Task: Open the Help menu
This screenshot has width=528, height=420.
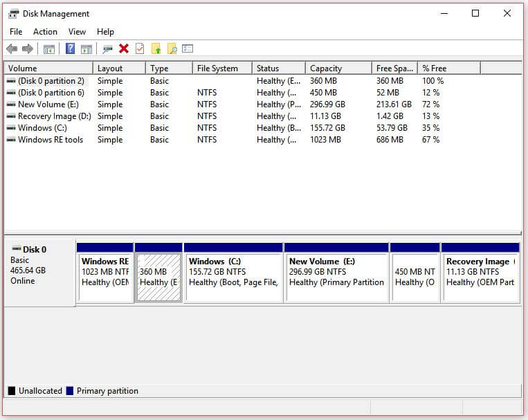Action: click(105, 32)
